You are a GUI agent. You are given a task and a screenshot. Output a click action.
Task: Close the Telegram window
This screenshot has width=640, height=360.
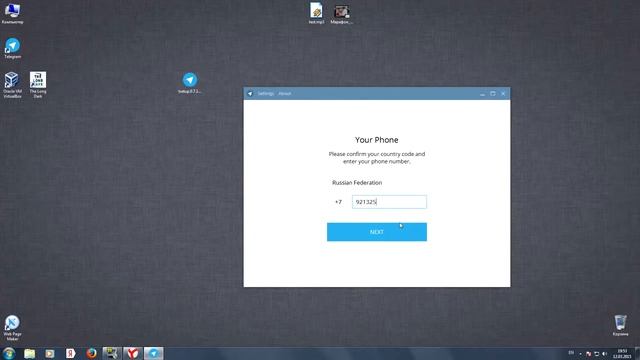[503, 94]
